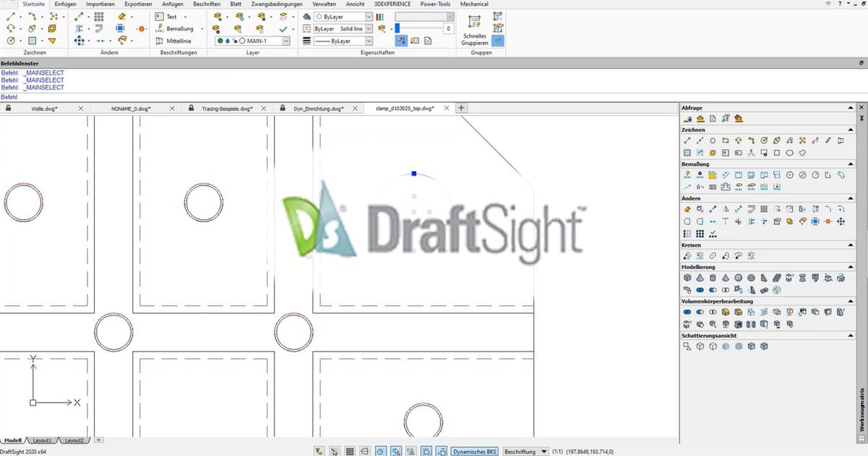Open the Text tool in Beschriftungen group

pos(168,16)
